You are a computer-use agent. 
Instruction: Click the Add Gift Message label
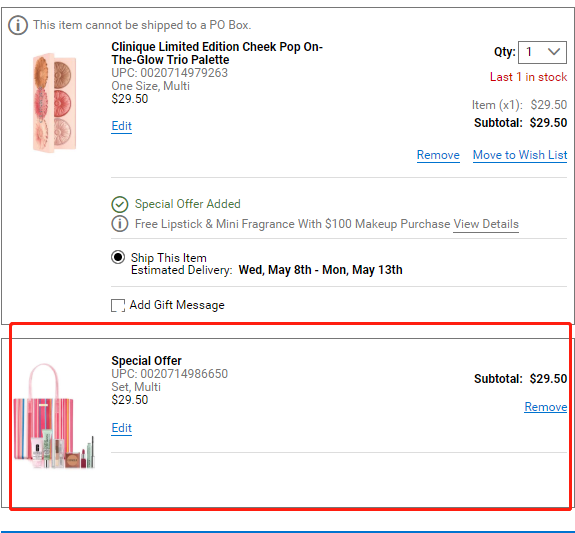(177, 305)
